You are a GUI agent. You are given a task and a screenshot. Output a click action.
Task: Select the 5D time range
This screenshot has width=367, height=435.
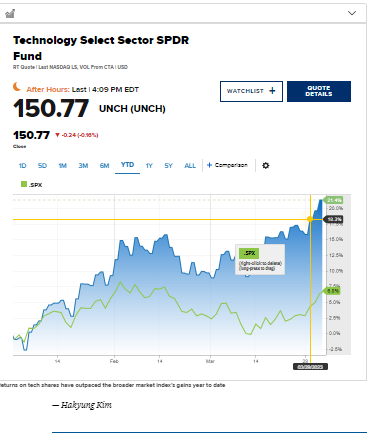42,166
